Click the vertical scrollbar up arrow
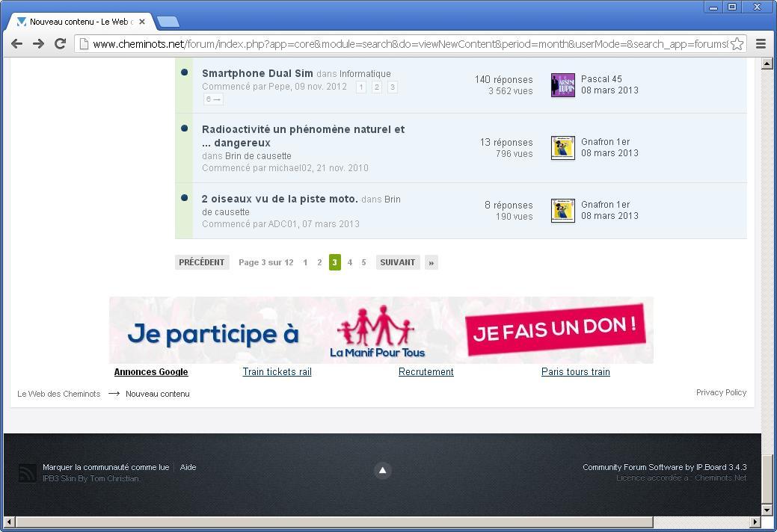This screenshot has height=532, width=777. [x=767, y=64]
